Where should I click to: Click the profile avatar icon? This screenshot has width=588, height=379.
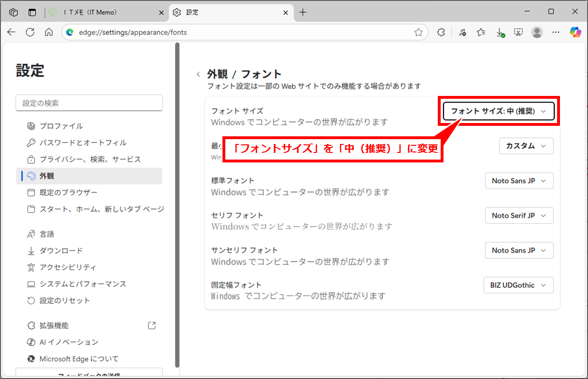click(537, 32)
